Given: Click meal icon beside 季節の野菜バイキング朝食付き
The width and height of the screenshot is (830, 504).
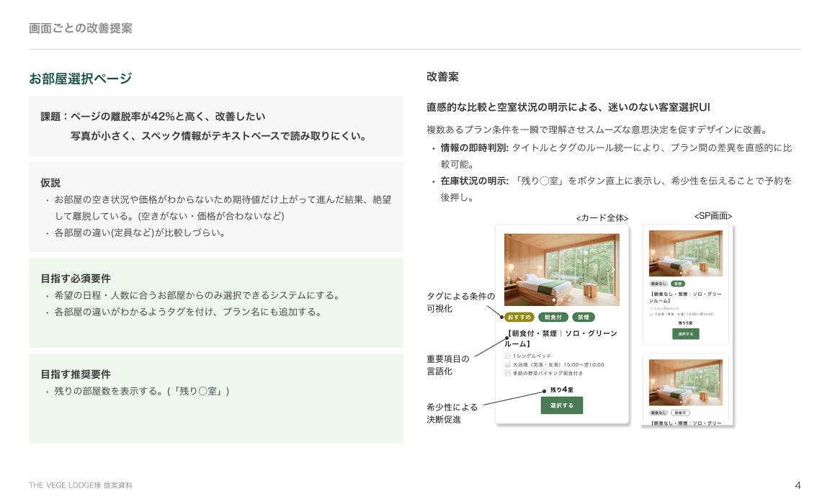Looking at the screenshot, I should point(508,373).
